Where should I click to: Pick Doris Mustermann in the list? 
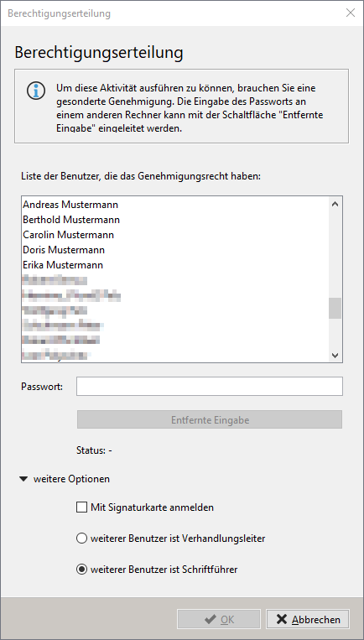[x=175, y=250]
